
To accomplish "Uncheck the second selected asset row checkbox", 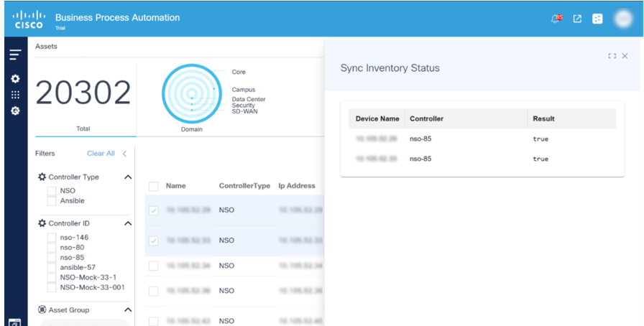I will click(153, 241).
